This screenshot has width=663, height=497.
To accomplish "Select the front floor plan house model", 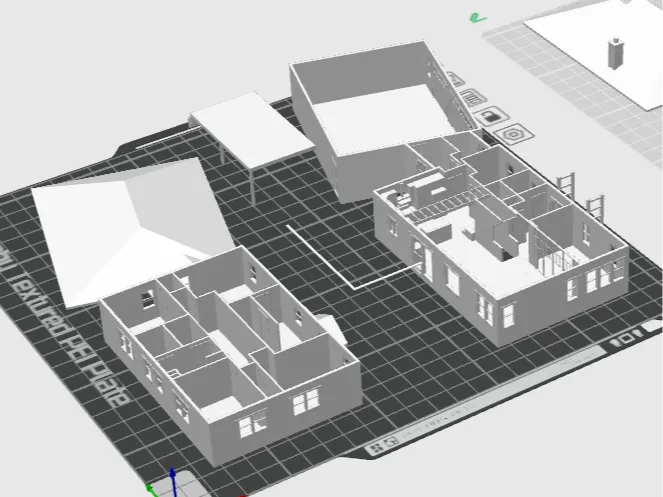I will (232, 355).
